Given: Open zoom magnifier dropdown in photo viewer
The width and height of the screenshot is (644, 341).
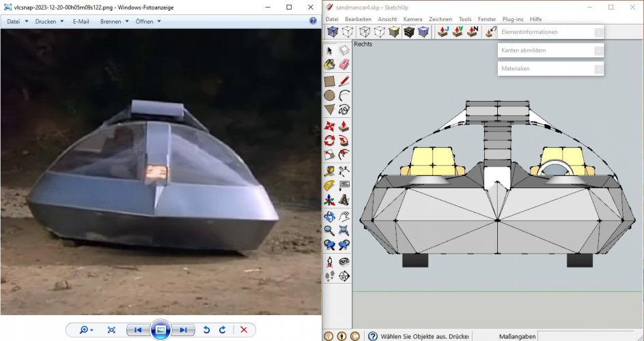Looking at the screenshot, I should (86, 330).
